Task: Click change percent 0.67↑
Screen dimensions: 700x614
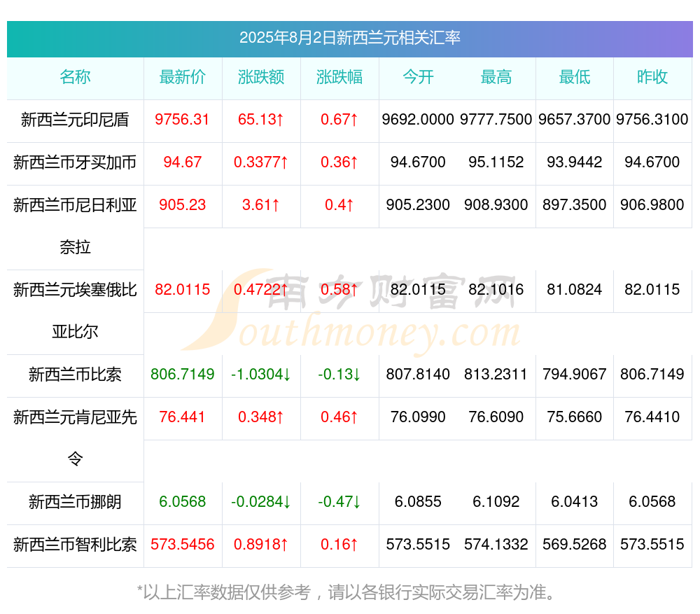Action: [339, 119]
